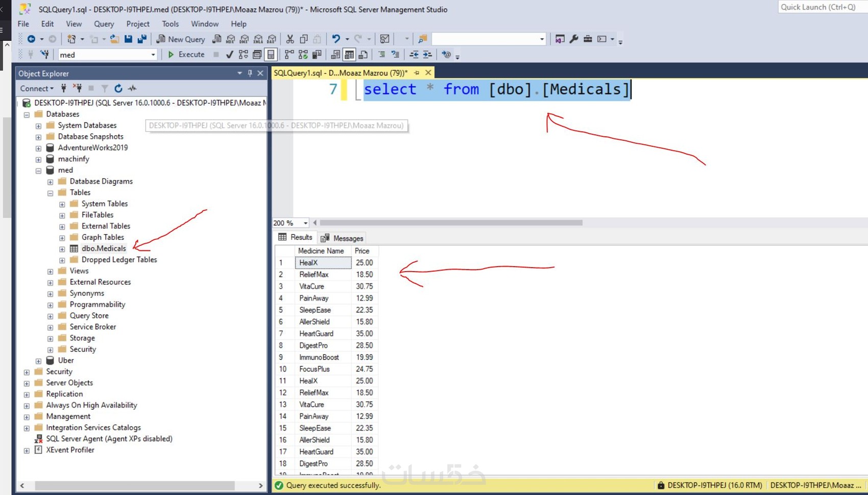Select the Price column header
The height and width of the screenshot is (495, 868).
tap(365, 251)
